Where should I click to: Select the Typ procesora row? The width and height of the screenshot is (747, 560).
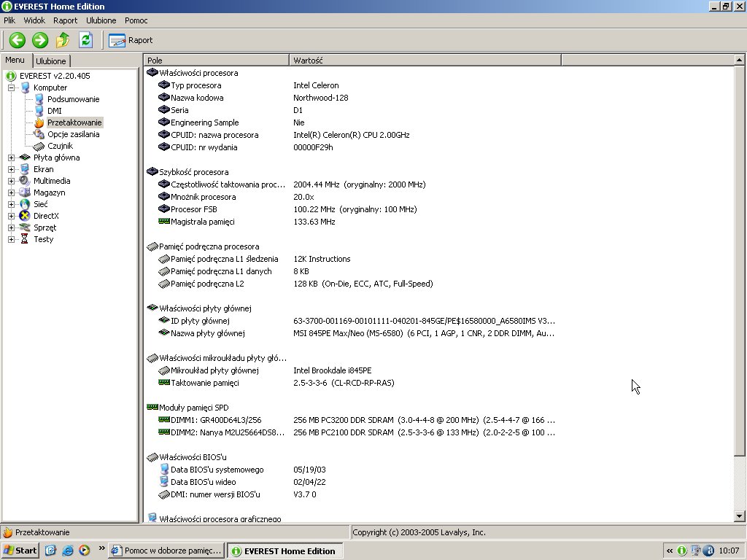[x=352, y=85]
